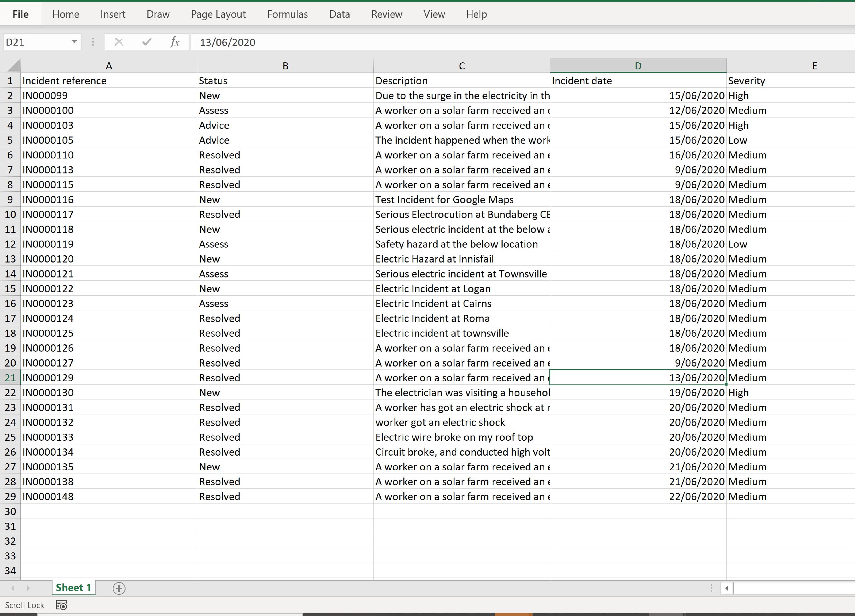The height and width of the screenshot is (616, 855).
Task: Click the 'worker got an electric shock' cell
Action: 462,422
